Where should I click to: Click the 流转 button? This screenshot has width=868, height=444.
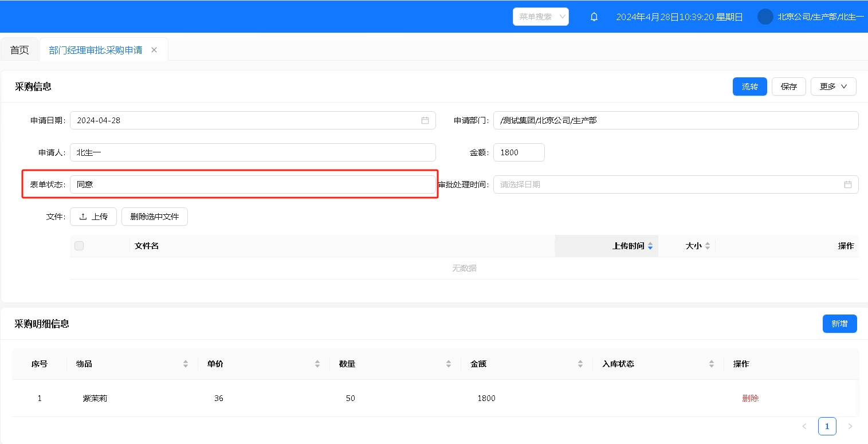pos(749,87)
